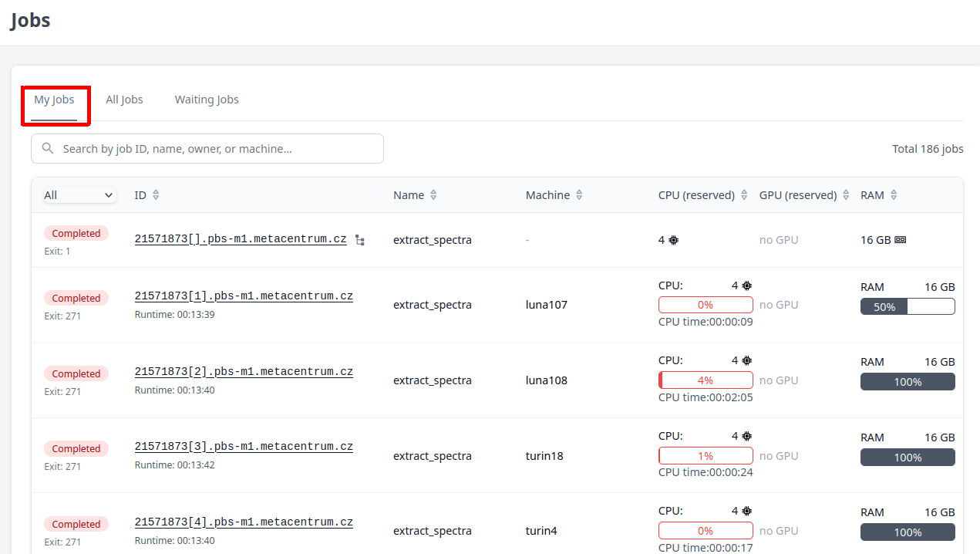Click the Completed badge in luna107 row

coord(76,298)
